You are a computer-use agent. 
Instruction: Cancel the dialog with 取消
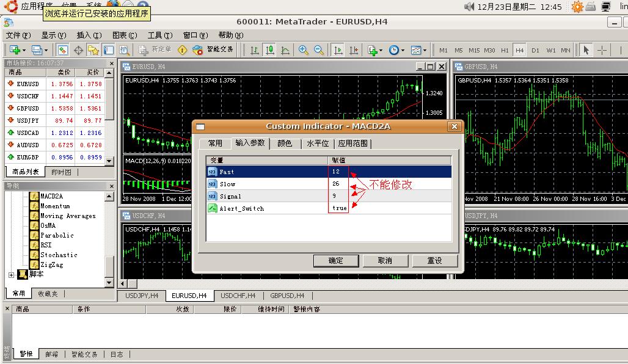pyautogui.click(x=385, y=261)
